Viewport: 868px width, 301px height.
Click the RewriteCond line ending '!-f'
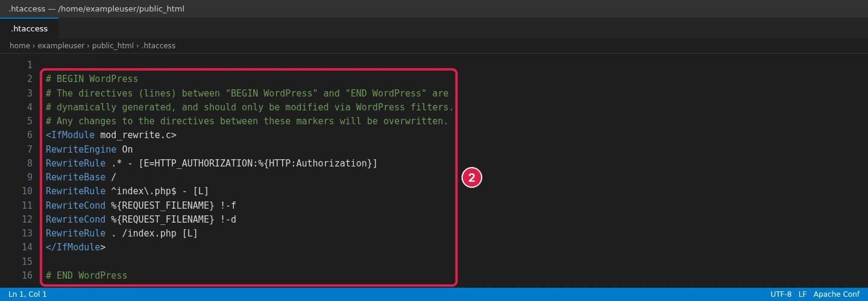pos(141,205)
